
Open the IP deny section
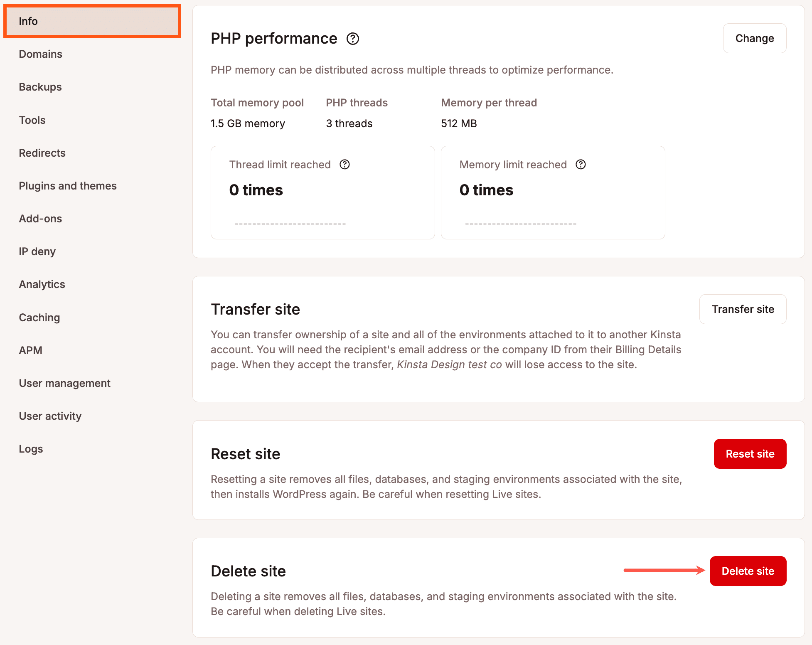37,251
